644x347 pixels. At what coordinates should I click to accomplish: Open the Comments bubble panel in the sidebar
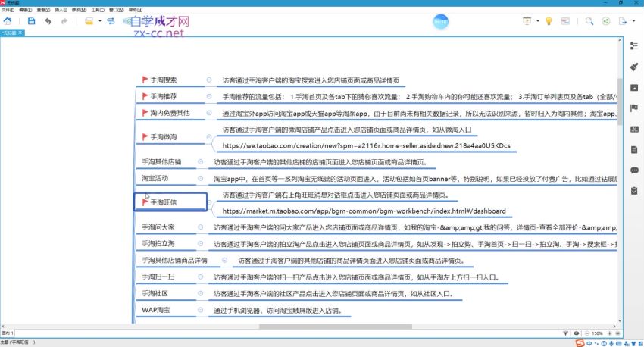coord(634,170)
